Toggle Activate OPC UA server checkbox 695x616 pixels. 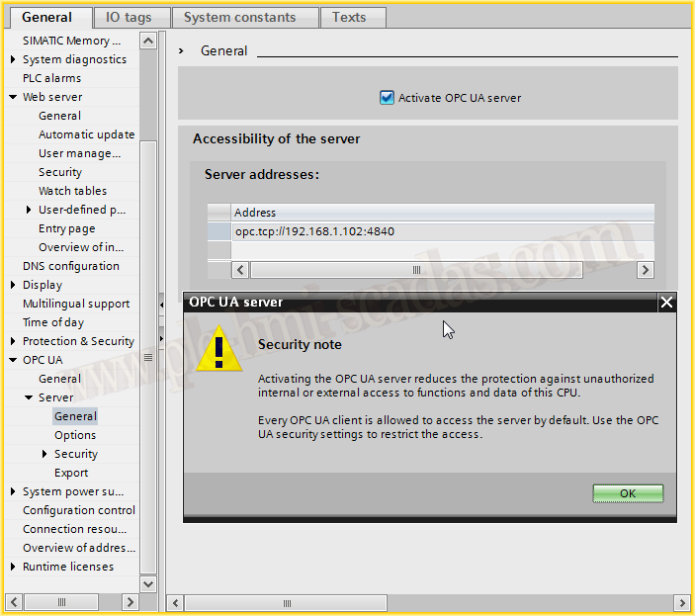point(387,98)
